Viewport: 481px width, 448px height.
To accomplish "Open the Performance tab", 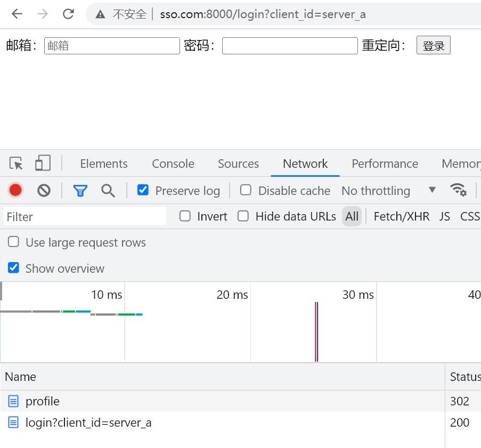I will coord(385,164).
